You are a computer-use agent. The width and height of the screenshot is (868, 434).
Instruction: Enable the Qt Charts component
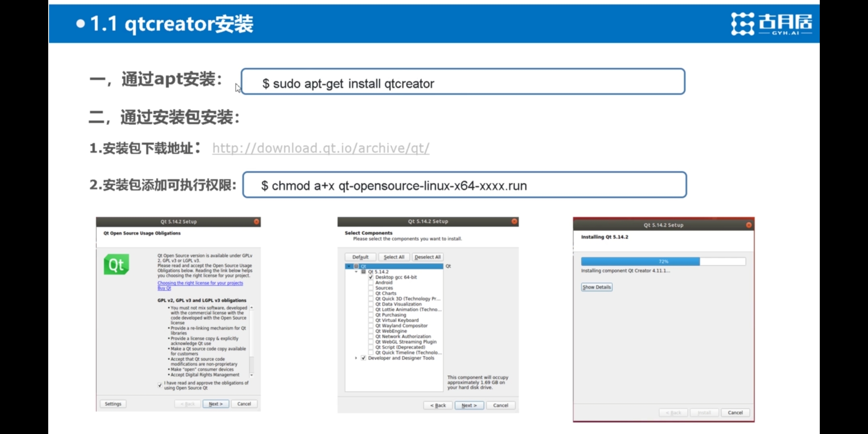tap(371, 293)
